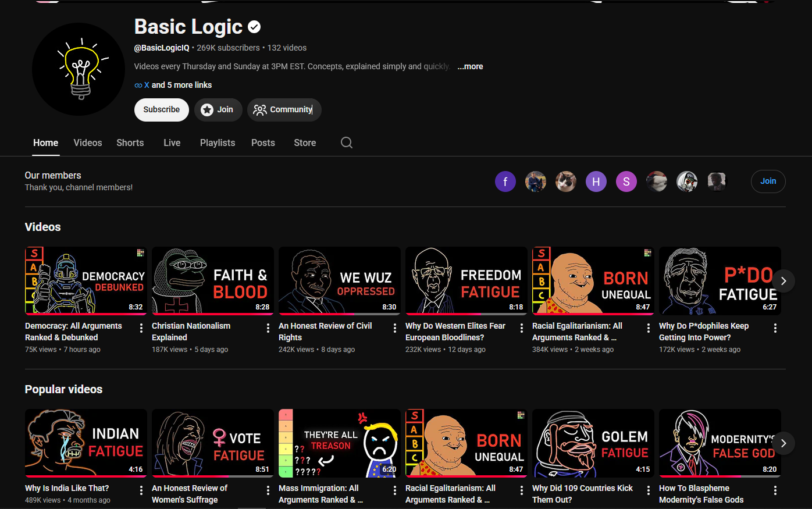Open options for Western Elites Fear video
The image size is (812, 509).
tap(522, 328)
